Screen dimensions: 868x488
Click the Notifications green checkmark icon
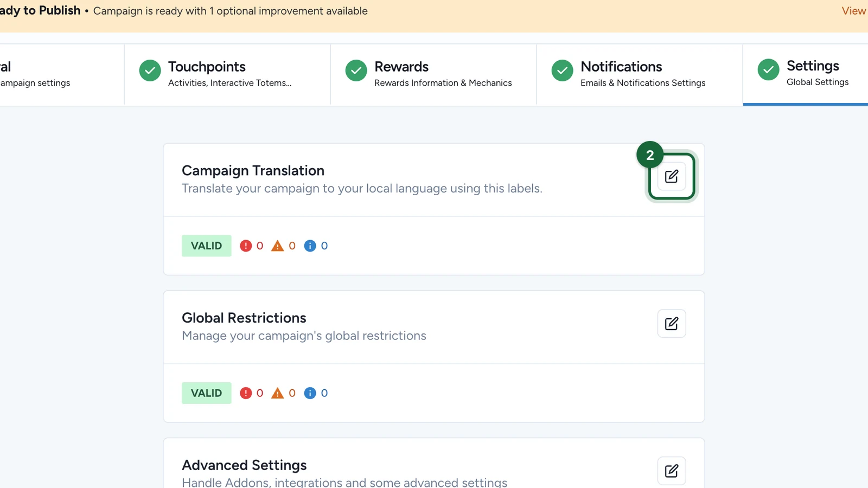[x=563, y=70]
